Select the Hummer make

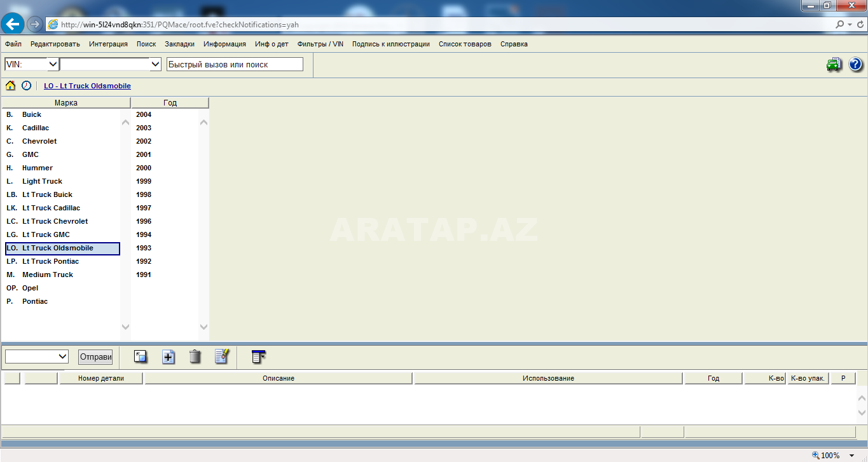[62, 168]
